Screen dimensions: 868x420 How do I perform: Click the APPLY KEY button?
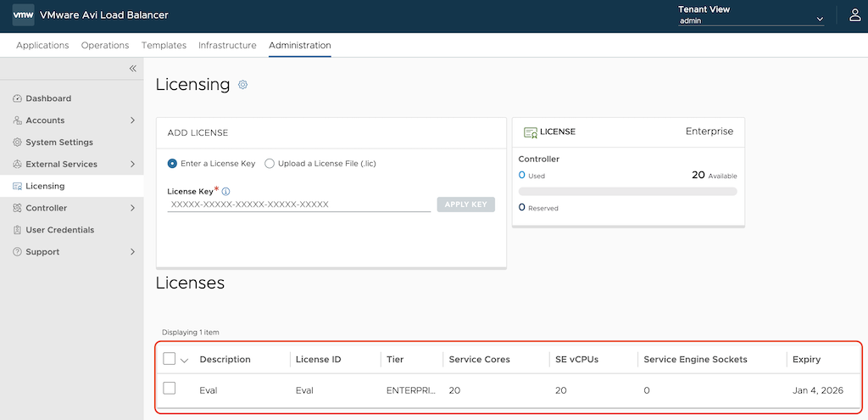point(466,204)
